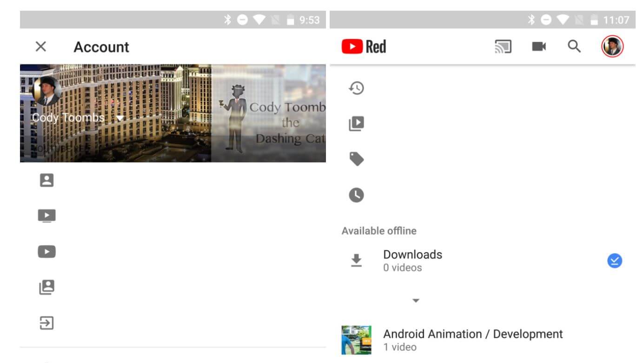This screenshot has height=363, width=644.
Task: Open My videos library play icon
Action: (357, 124)
